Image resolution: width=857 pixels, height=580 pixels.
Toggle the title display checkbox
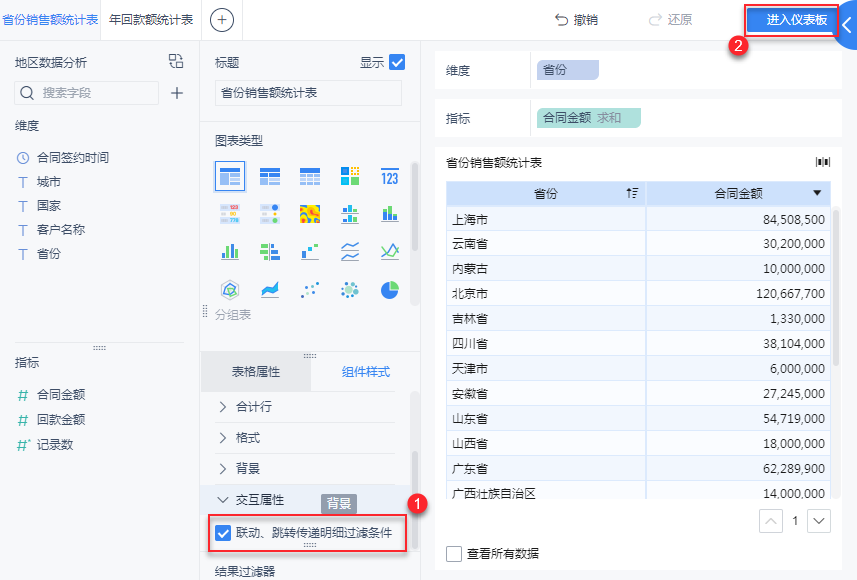(397, 62)
